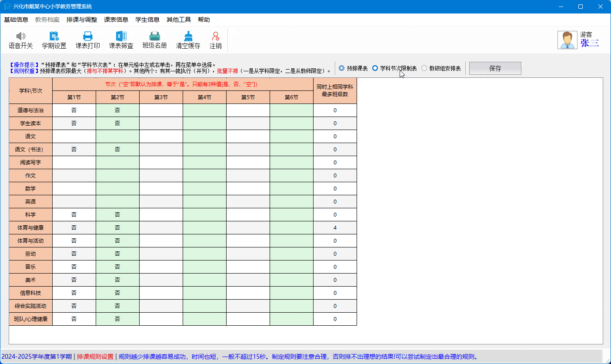Select the 教研组安排表 radio button
Screen dimensions: 611x364
coord(424,68)
